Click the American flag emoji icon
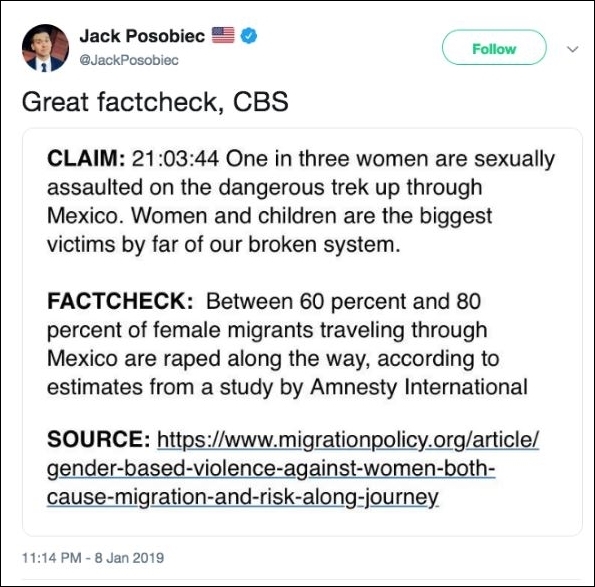The image size is (595, 587). (223, 35)
